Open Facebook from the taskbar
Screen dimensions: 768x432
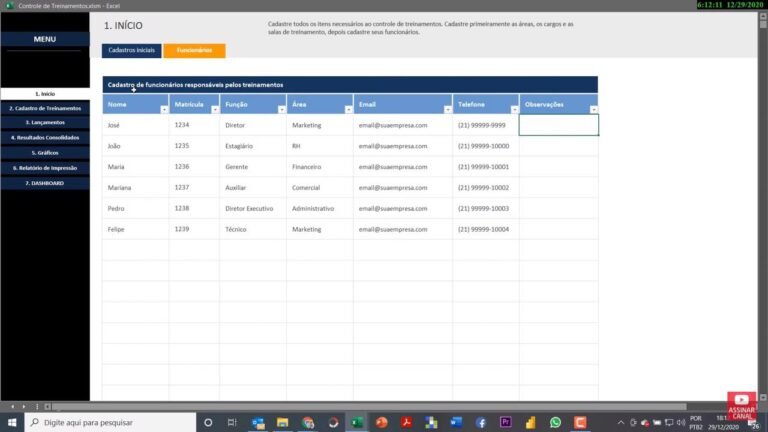point(481,422)
